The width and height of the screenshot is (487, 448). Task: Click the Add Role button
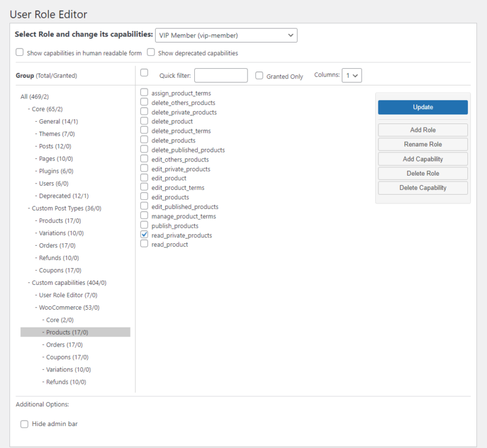coord(422,129)
